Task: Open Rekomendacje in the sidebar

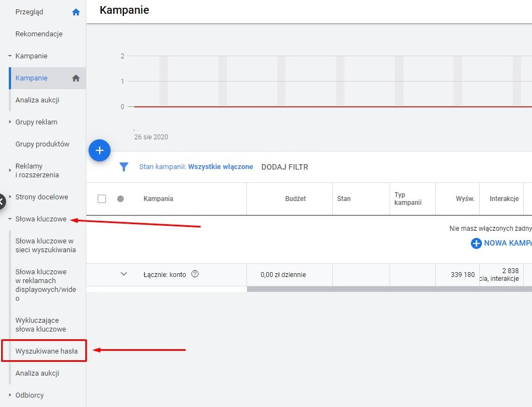Action: [x=39, y=34]
